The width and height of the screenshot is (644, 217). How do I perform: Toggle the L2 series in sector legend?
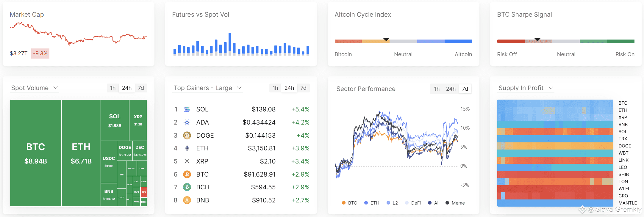[392, 203]
